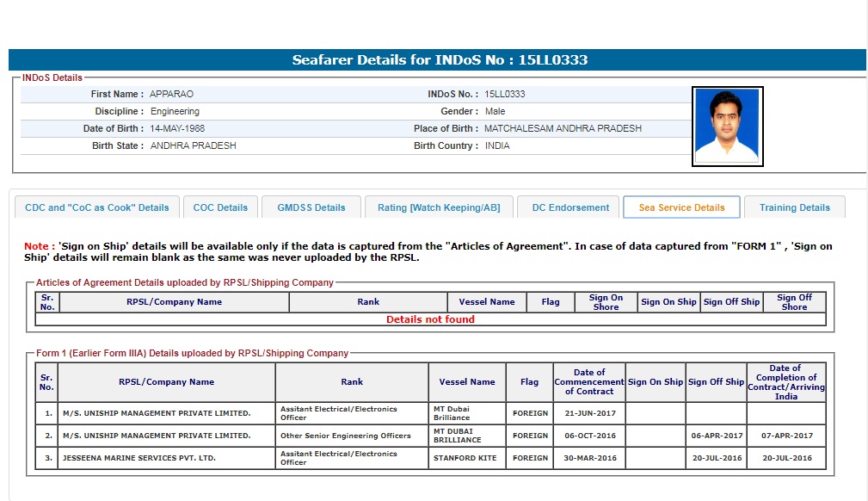The width and height of the screenshot is (868, 501).
Task: Select the Rating [Watch Keeping/AB] tab
Action: [439, 207]
